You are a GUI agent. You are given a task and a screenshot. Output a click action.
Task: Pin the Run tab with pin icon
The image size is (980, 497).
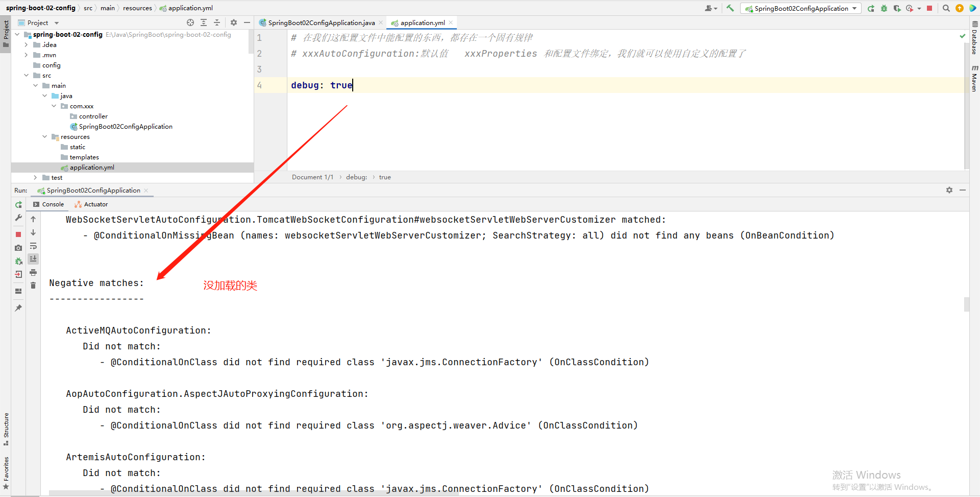[18, 308]
